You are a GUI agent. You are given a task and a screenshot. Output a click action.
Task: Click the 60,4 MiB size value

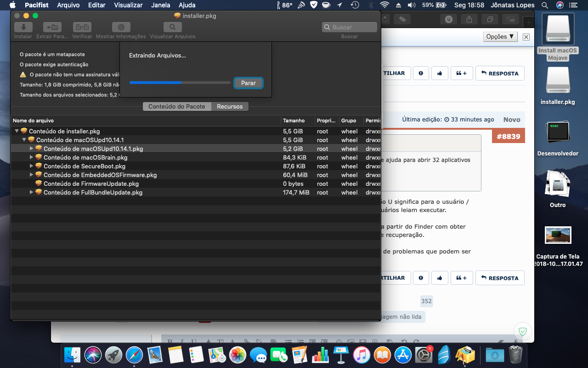pos(295,175)
